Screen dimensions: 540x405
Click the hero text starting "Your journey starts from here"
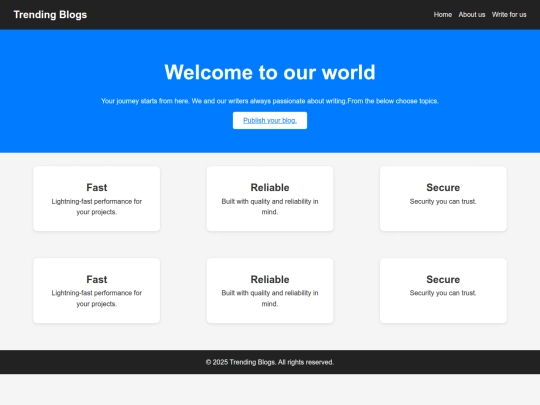(x=270, y=101)
